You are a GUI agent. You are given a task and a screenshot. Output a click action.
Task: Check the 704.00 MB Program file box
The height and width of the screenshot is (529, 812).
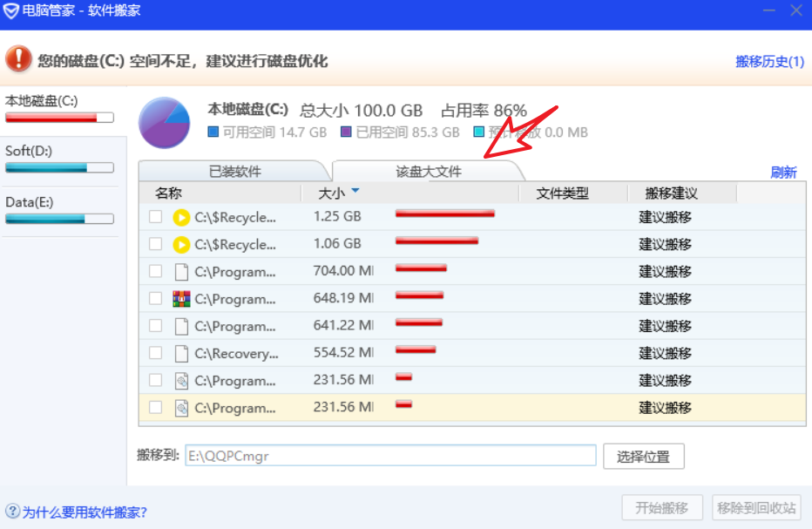coord(155,271)
